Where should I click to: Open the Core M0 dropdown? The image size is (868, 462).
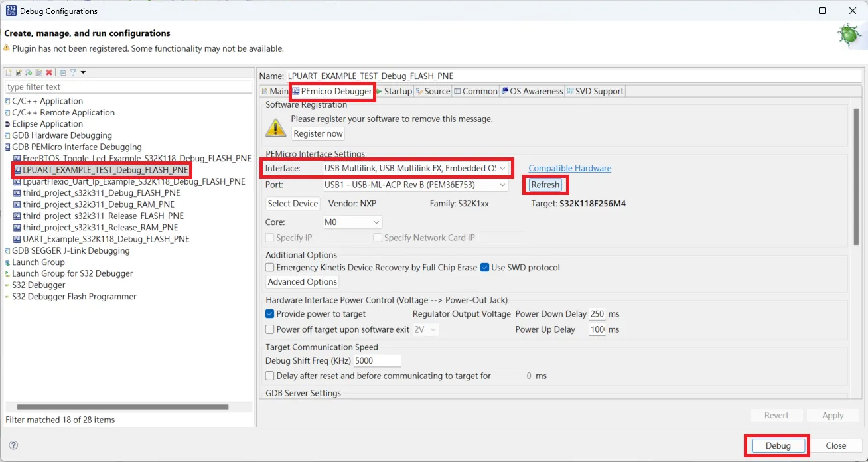coord(352,222)
